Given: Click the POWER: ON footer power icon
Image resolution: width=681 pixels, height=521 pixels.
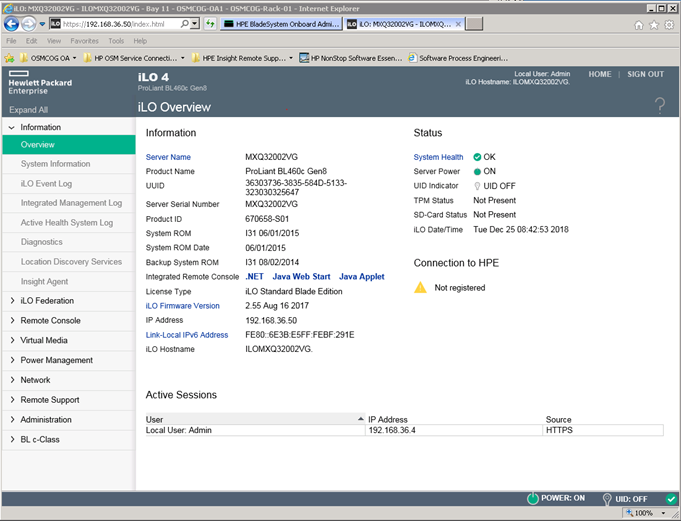Looking at the screenshot, I should tap(532, 498).
